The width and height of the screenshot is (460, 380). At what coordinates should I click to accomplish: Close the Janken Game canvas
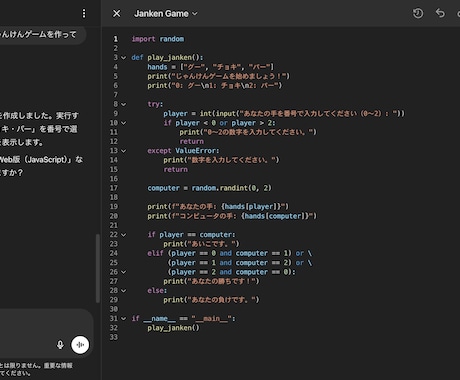pos(116,14)
